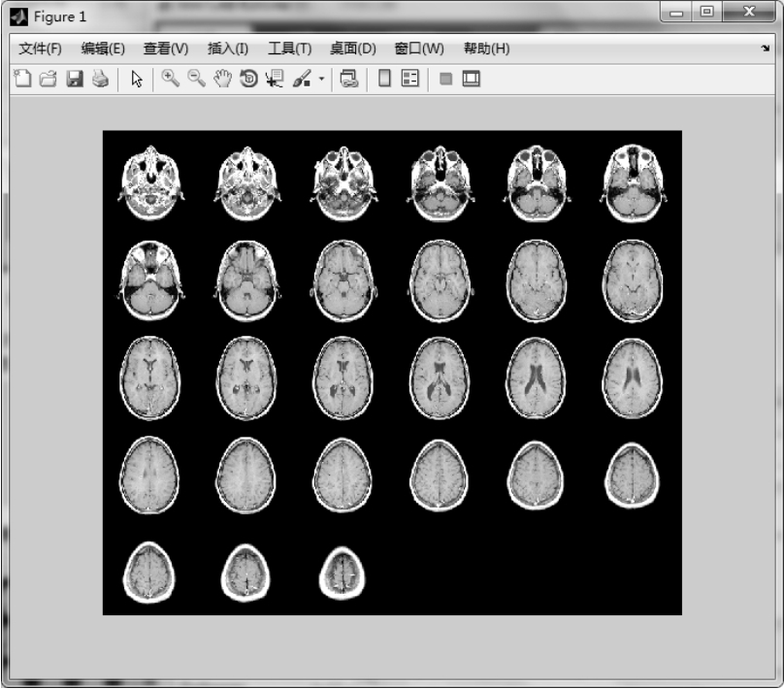Enable the Rotate 3D tool
This screenshot has width=784, height=689.
tap(248, 79)
